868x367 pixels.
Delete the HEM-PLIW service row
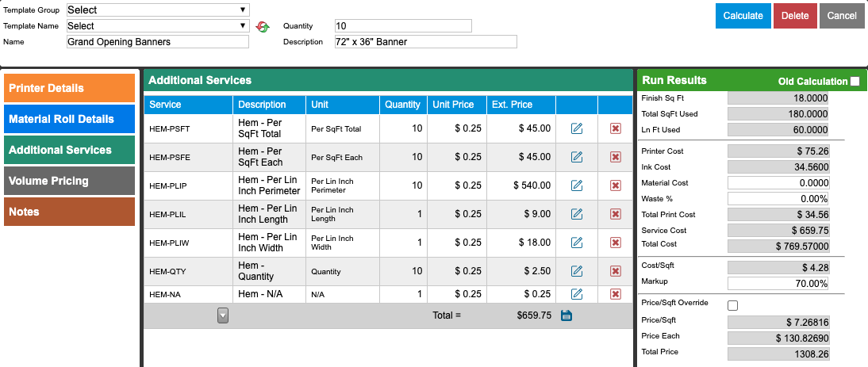coord(615,242)
